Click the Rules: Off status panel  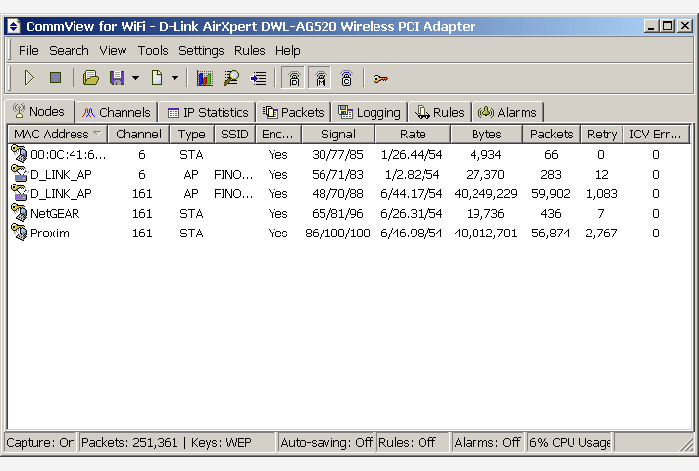pos(412,442)
